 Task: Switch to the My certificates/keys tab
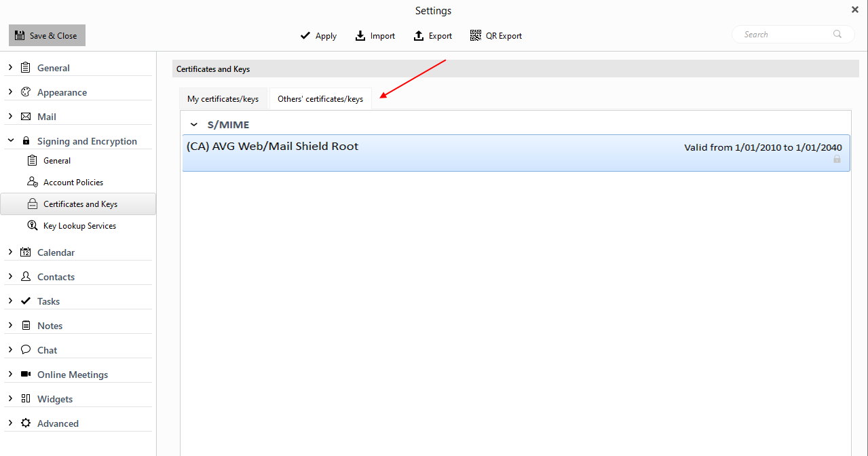(223, 99)
